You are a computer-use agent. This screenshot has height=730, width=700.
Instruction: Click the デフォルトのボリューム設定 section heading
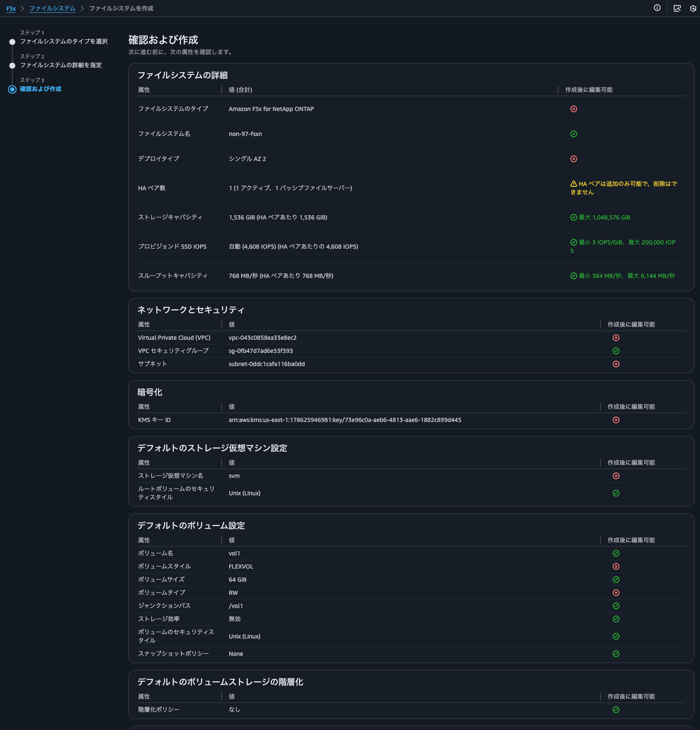(x=191, y=526)
